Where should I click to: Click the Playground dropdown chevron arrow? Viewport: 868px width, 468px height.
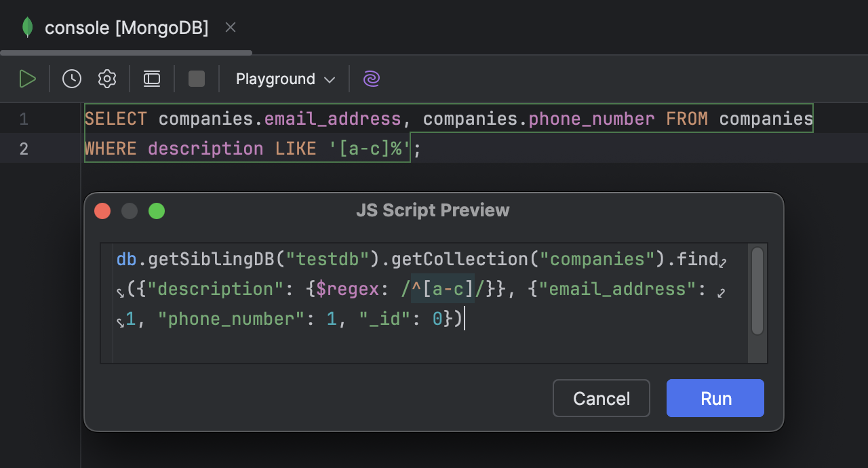point(331,79)
